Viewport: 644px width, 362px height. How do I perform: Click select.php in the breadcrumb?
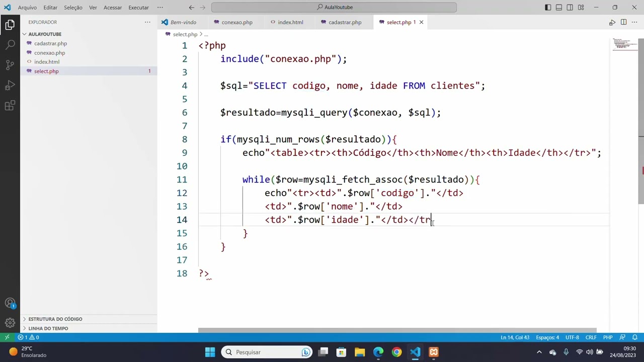click(x=185, y=35)
